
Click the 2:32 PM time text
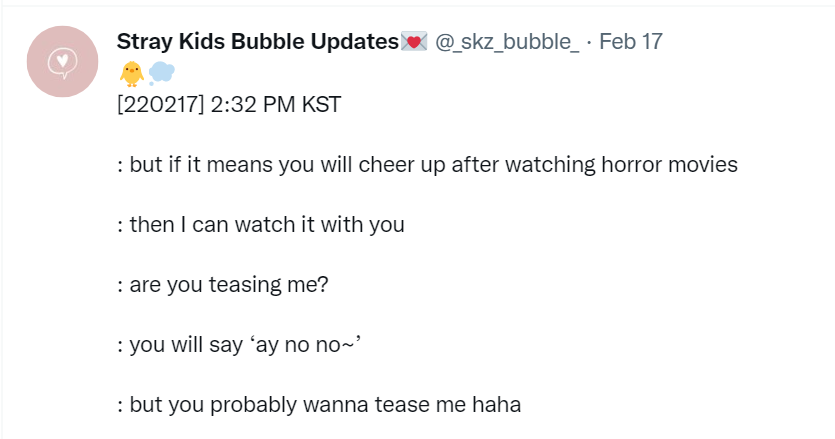click(253, 104)
